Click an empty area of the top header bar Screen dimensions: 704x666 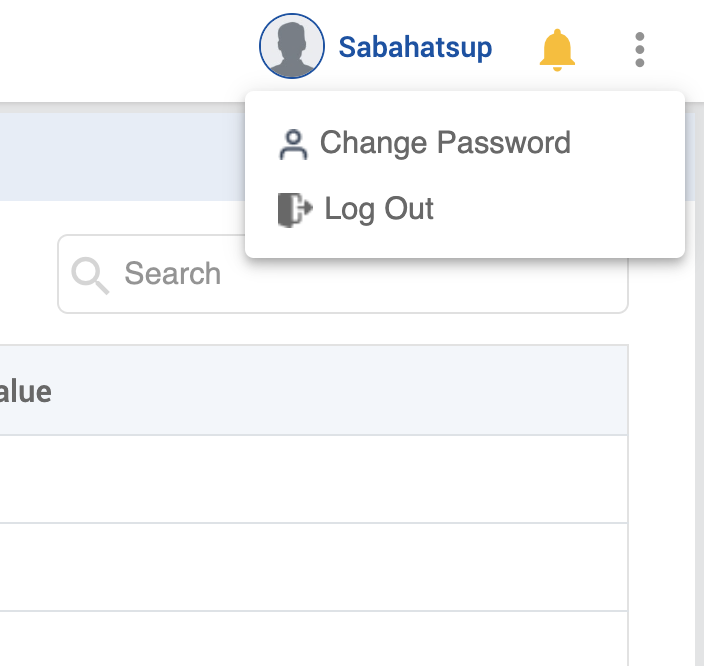click(120, 48)
